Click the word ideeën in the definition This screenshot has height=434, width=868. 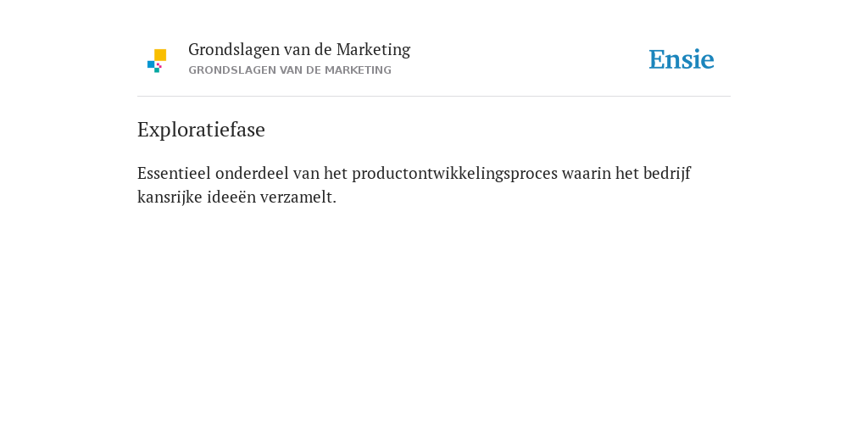[231, 197]
